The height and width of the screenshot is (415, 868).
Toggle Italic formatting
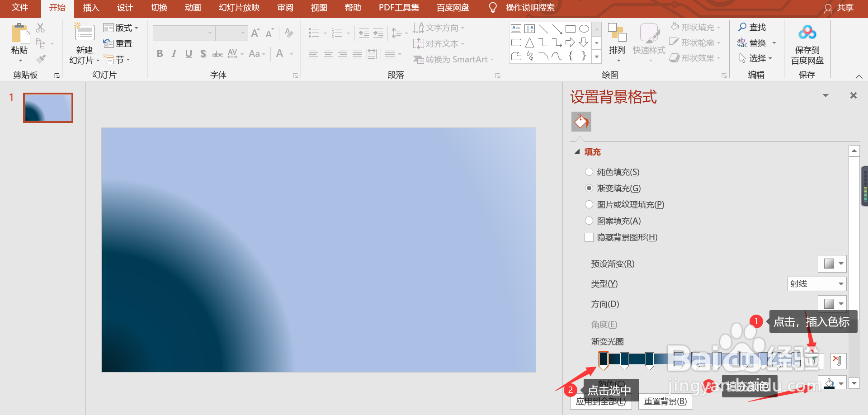pos(174,54)
